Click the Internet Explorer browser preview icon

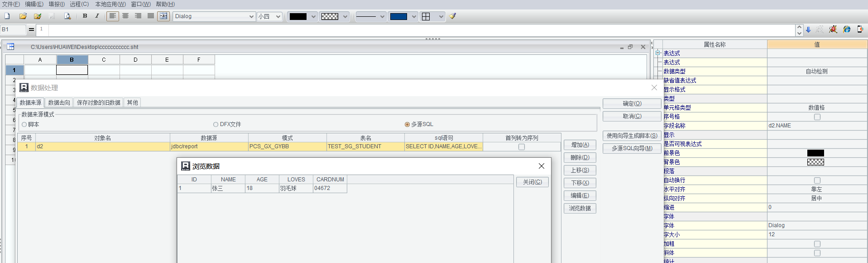tap(847, 29)
